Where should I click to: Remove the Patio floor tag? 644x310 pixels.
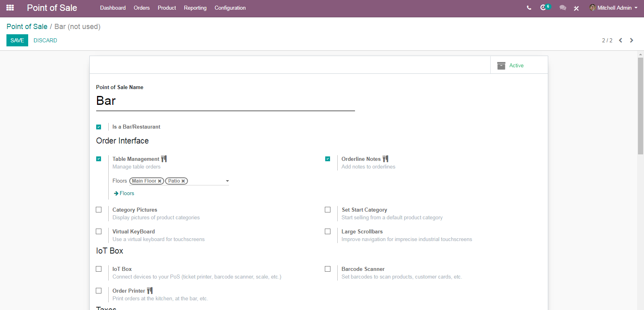[183, 181]
